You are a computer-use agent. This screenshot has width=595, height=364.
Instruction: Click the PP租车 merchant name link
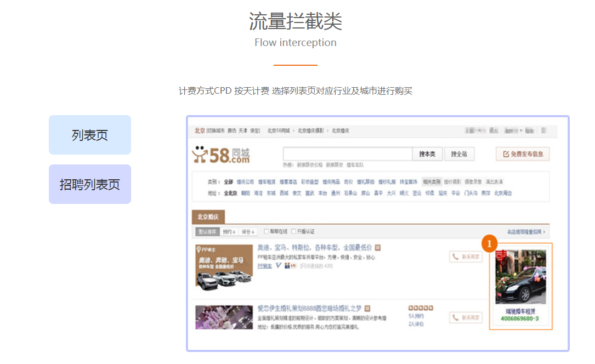point(264,266)
